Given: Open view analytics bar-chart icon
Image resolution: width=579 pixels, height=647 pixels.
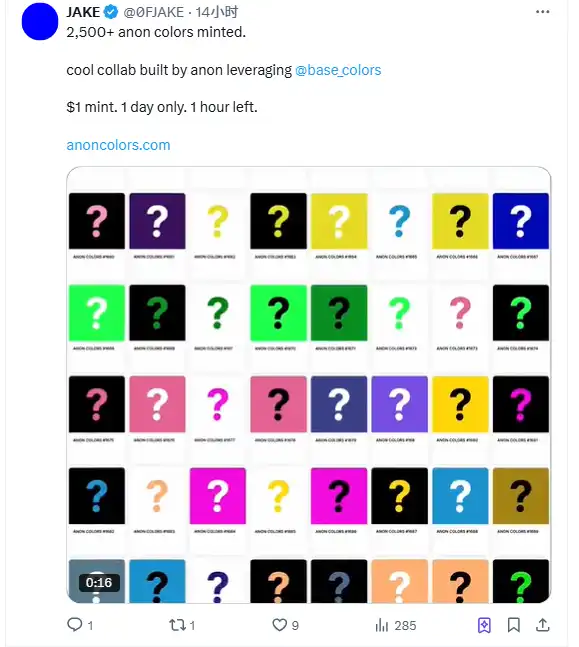Looking at the screenshot, I should [x=382, y=625].
